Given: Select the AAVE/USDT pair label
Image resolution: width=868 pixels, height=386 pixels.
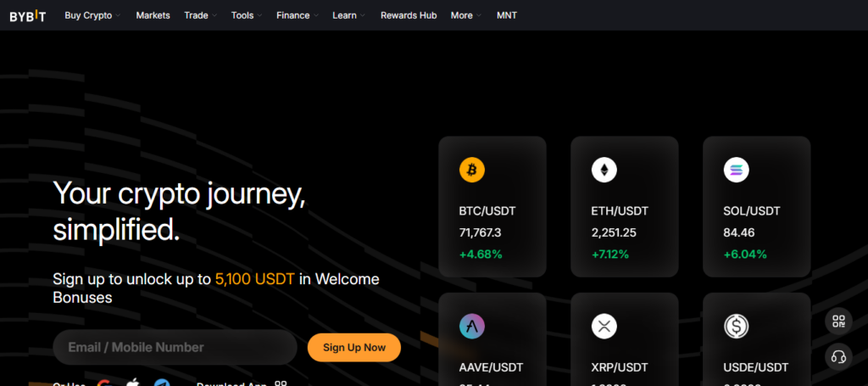Looking at the screenshot, I should (491, 367).
